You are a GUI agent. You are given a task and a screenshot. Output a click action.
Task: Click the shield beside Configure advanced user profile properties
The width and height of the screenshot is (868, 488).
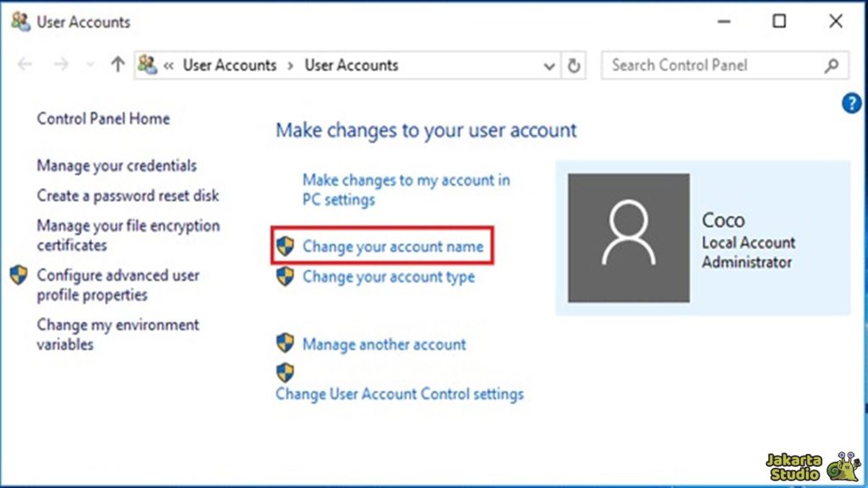click(x=17, y=275)
